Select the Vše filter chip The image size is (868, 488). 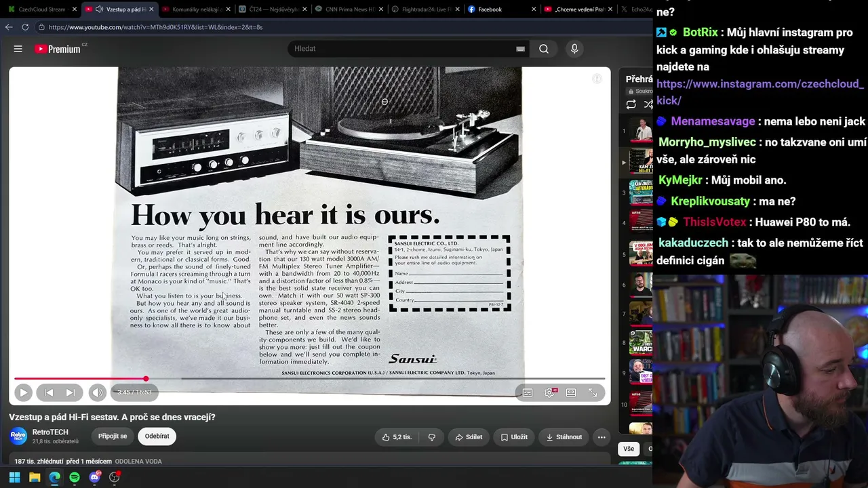point(629,449)
